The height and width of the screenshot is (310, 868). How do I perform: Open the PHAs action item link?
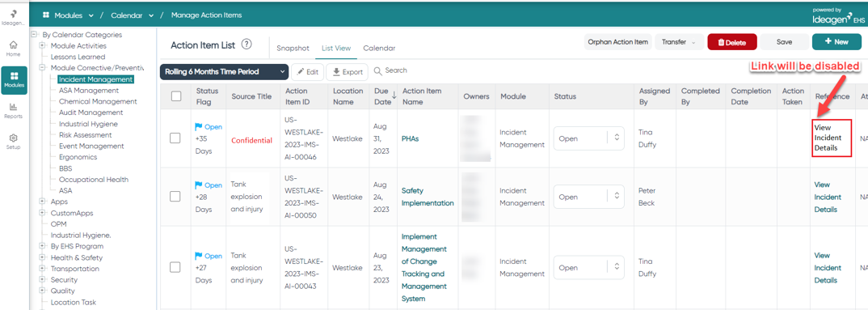[x=411, y=138]
